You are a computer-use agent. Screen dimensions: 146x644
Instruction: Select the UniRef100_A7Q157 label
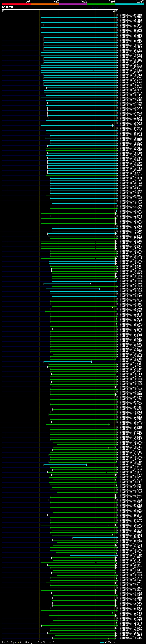tap(131, 67)
